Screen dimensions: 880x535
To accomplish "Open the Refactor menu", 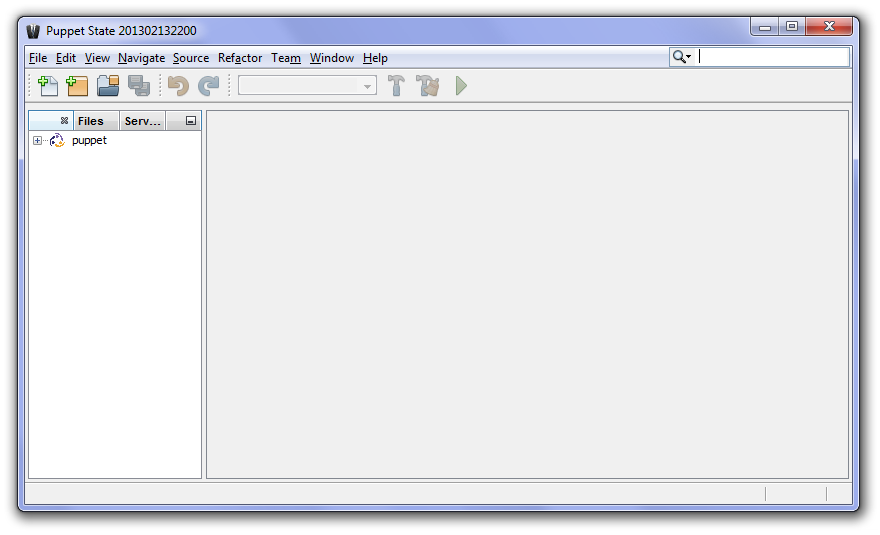I will tap(240, 58).
